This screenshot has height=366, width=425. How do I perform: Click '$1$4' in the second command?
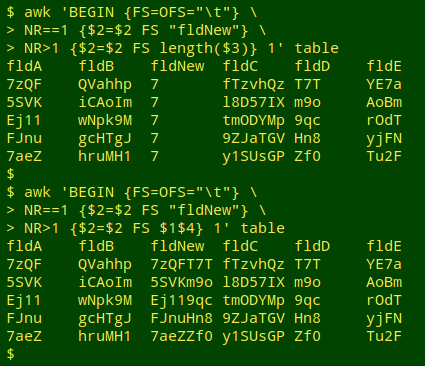click(x=177, y=228)
